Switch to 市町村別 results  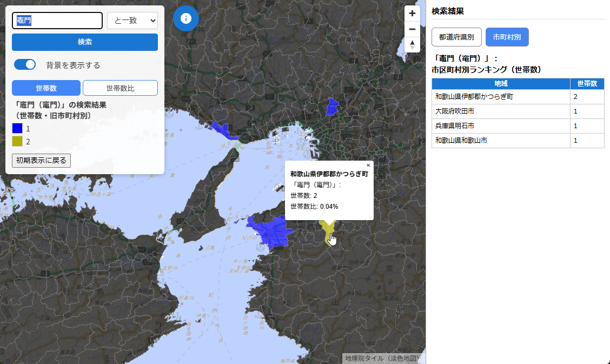[507, 37]
